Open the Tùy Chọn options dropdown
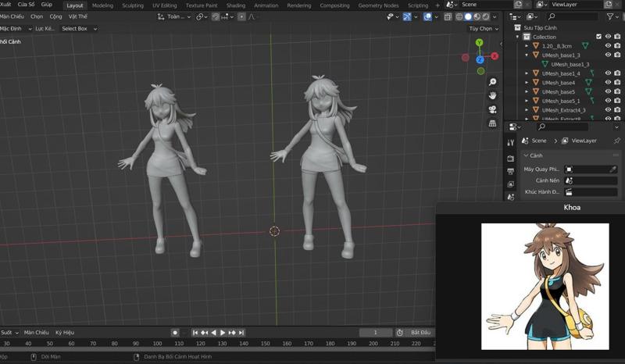 click(484, 29)
